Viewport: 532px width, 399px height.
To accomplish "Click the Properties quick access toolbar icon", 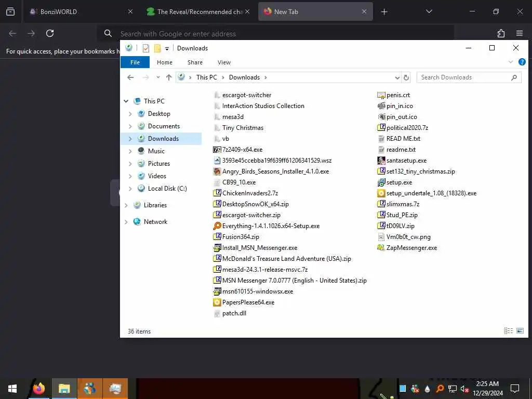I will [x=146, y=48].
